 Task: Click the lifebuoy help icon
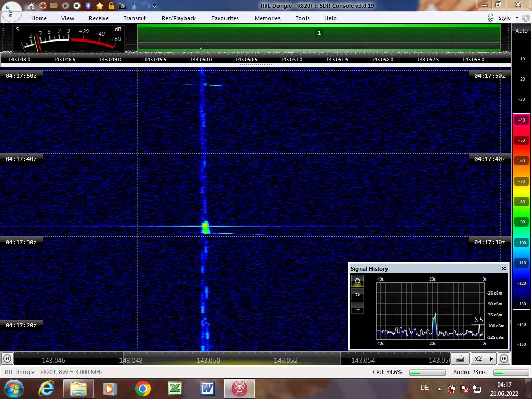click(x=43, y=6)
